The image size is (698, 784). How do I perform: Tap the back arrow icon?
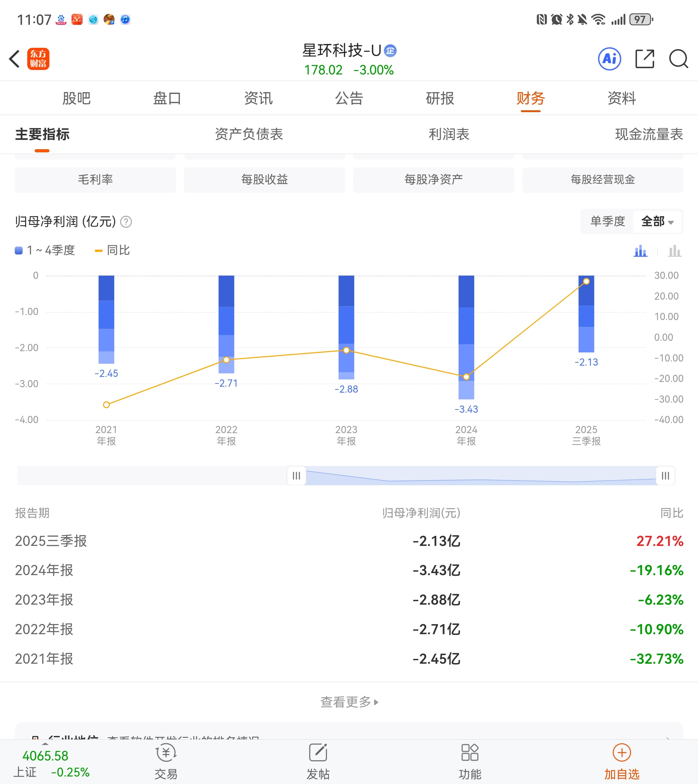point(14,59)
